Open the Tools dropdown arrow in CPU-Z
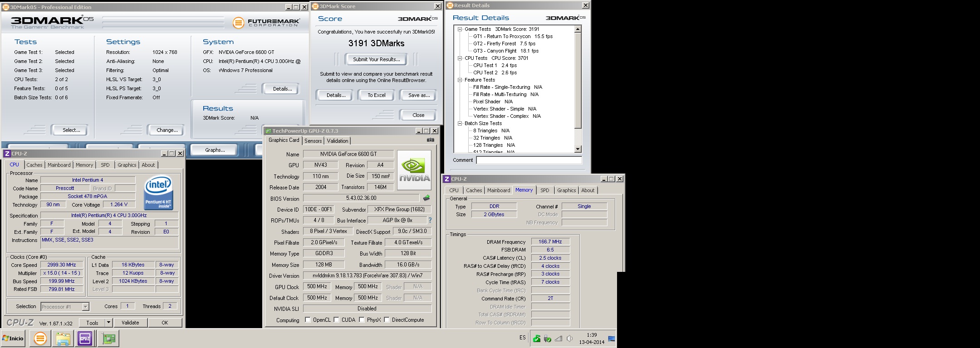The image size is (980, 348). click(108, 323)
